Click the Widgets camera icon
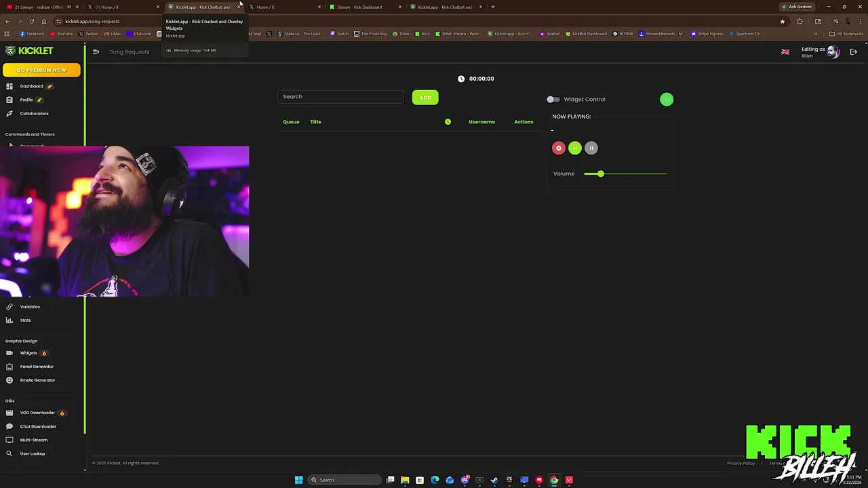This screenshot has height=488, width=868. 9,353
